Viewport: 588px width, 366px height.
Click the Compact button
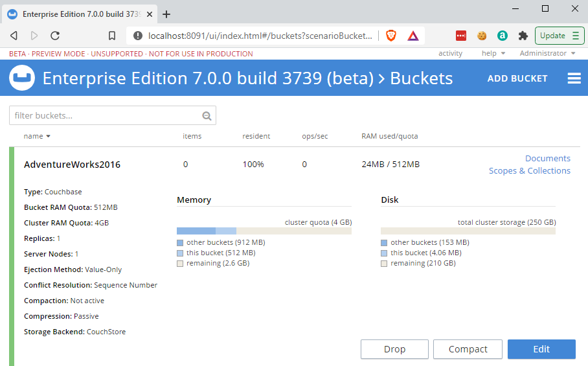pyautogui.click(x=468, y=349)
